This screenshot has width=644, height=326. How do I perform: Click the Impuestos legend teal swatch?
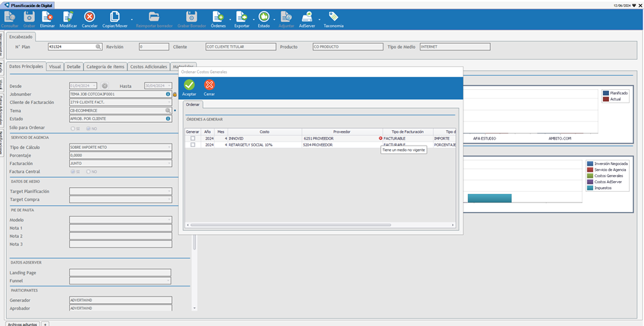590,188
